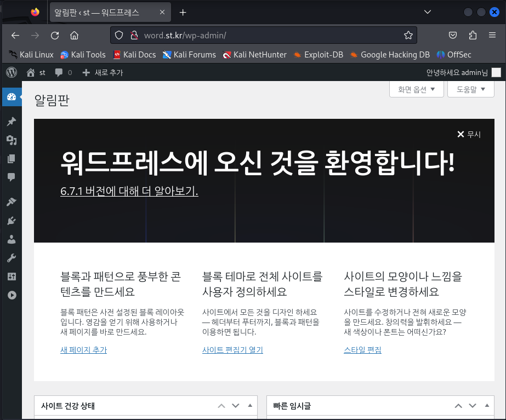506x420 pixels.
Task: Open a new browser tab
Action: pyautogui.click(x=183, y=12)
